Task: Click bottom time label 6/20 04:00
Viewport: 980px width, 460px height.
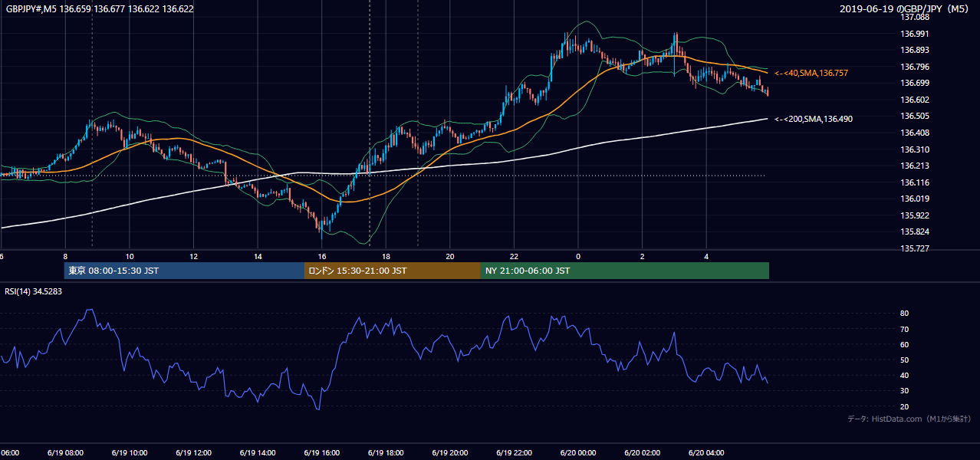Action: click(x=705, y=453)
